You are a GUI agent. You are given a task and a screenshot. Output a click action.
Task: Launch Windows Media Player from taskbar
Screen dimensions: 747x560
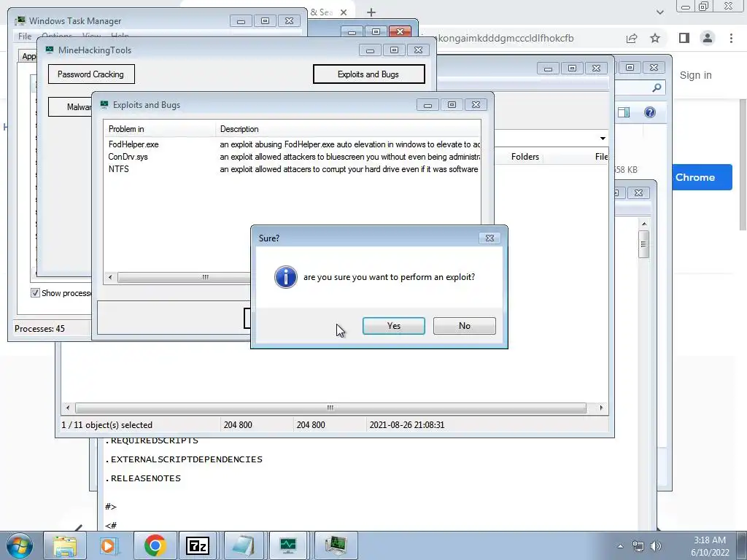click(x=109, y=545)
